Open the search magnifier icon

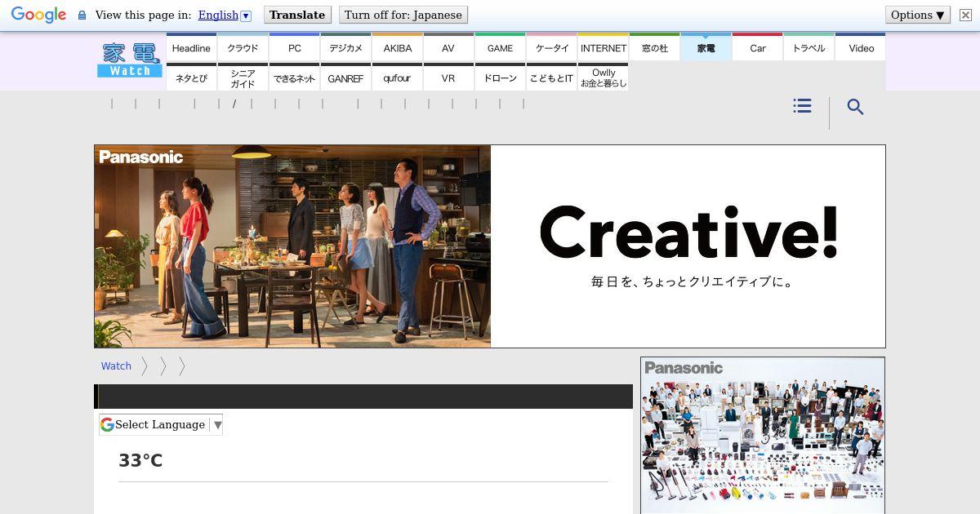tap(855, 107)
